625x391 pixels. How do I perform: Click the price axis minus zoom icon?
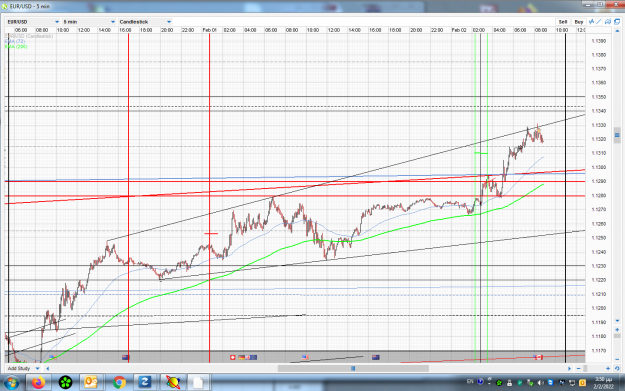[x=617, y=360]
